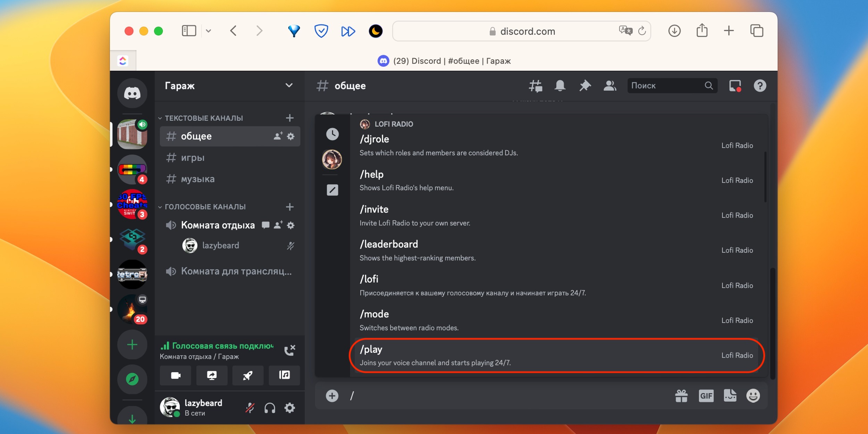Open attachment plus menu in message bar
Viewport: 868px width, 434px height.
(x=332, y=396)
